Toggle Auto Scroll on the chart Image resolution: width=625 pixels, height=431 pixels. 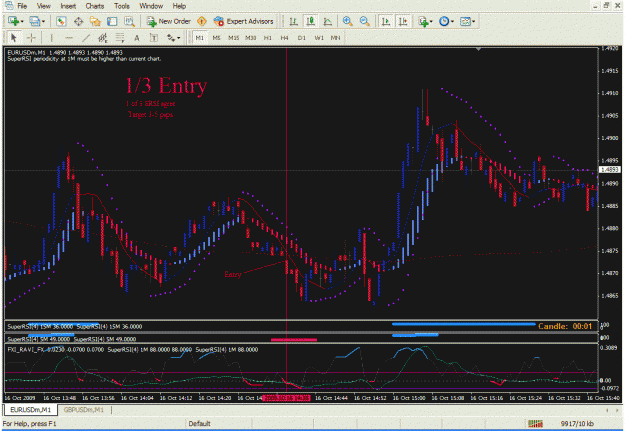pyautogui.click(x=385, y=21)
